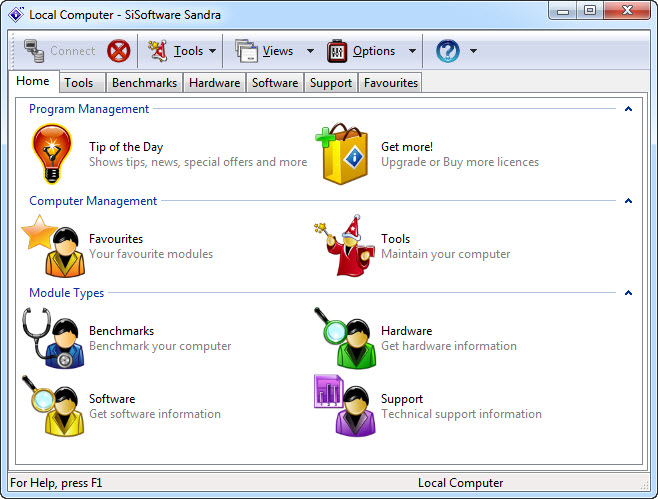Collapse the Computer Management section
Screen dimensions: 658x499
click(628, 201)
